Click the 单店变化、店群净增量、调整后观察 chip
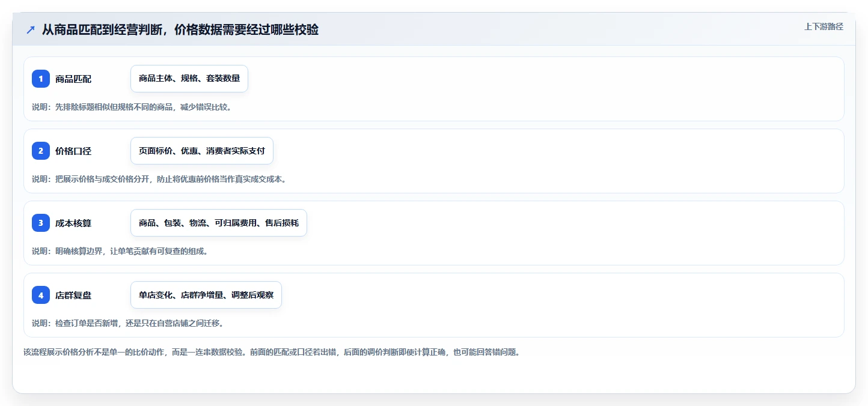 coord(206,295)
